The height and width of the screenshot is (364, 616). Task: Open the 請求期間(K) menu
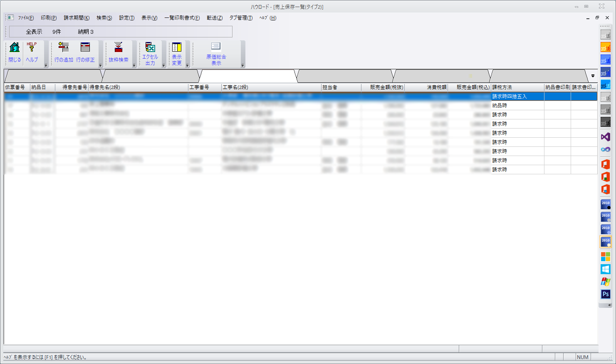click(x=77, y=18)
